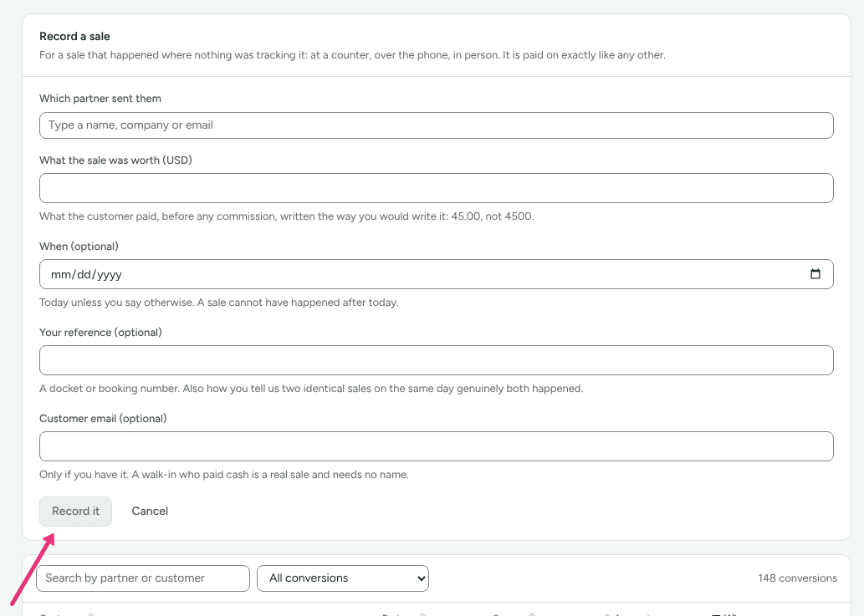
Task: Open the 'All conversions' dropdown
Action: click(x=343, y=578)
